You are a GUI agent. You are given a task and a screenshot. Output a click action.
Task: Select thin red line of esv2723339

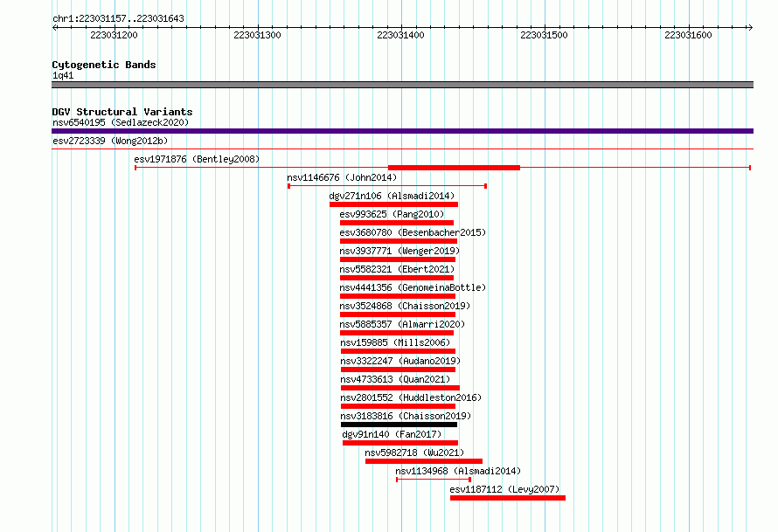(x=402, y=149)
